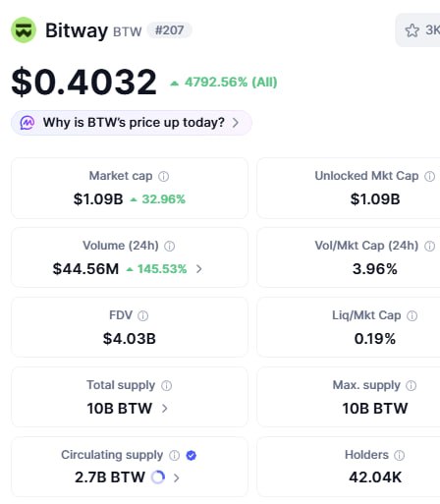Click Unlocked Mkt Cap info icon
This screenshot has width=440, height=504.
(429, 177)
